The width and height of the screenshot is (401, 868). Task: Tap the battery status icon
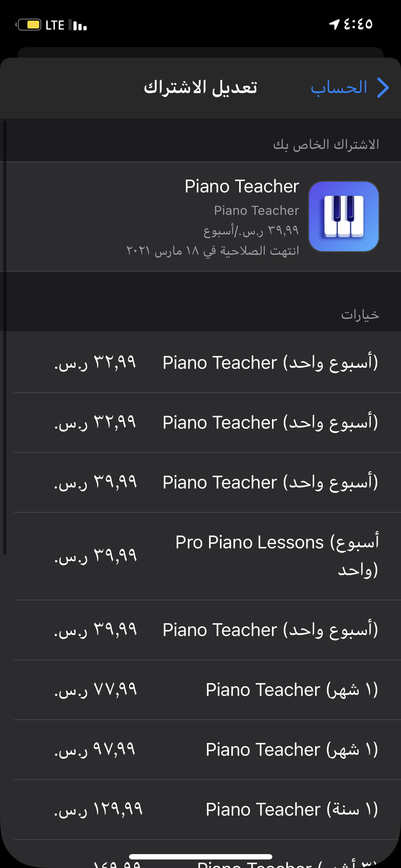pos(29,25)
